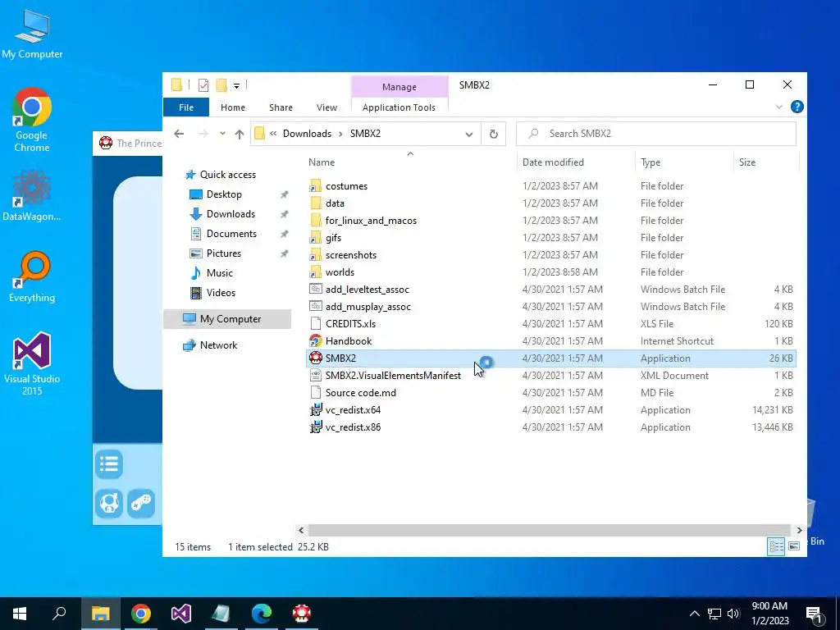Image resolution: width=840 pixels, height=630 pixels.
Task: Open Everything desktop shortcut
Action: click(x=32, y=277)
